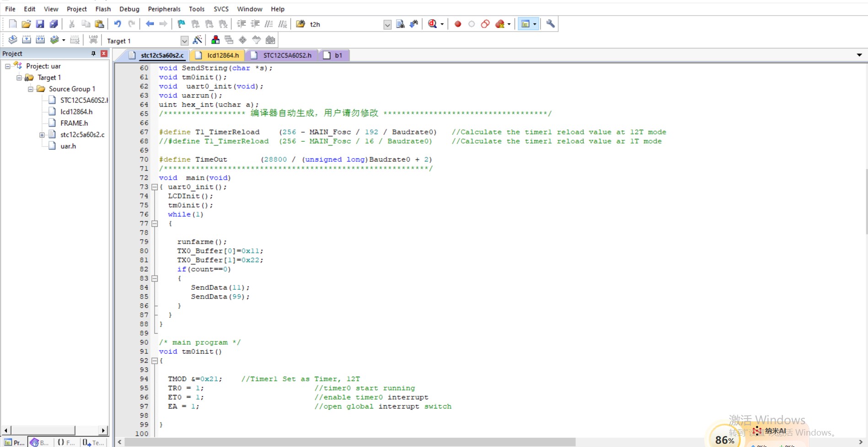Expand the stc12c5a60s2.c tree node
The height and width of the screenshot is (447, 868).
tap(42, 135)
